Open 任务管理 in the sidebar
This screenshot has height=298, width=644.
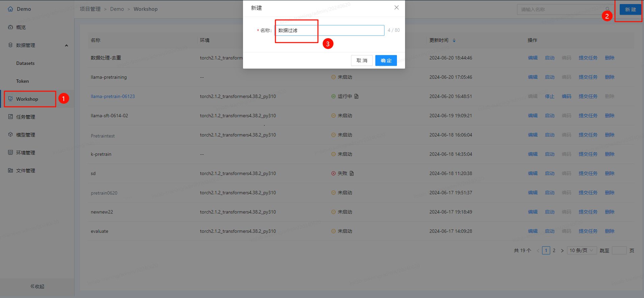26,117
